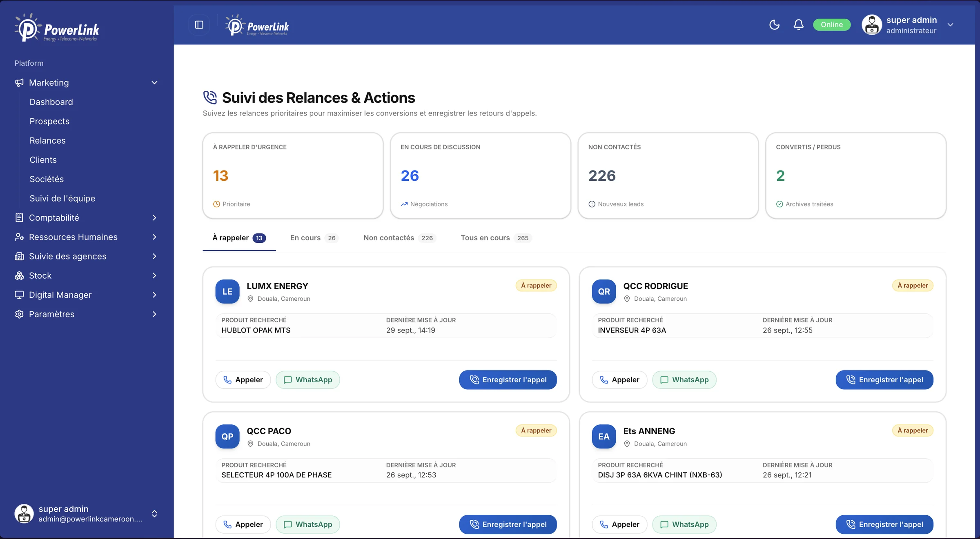Click the Comptabilité ledger icon

[x=19, y=218]
